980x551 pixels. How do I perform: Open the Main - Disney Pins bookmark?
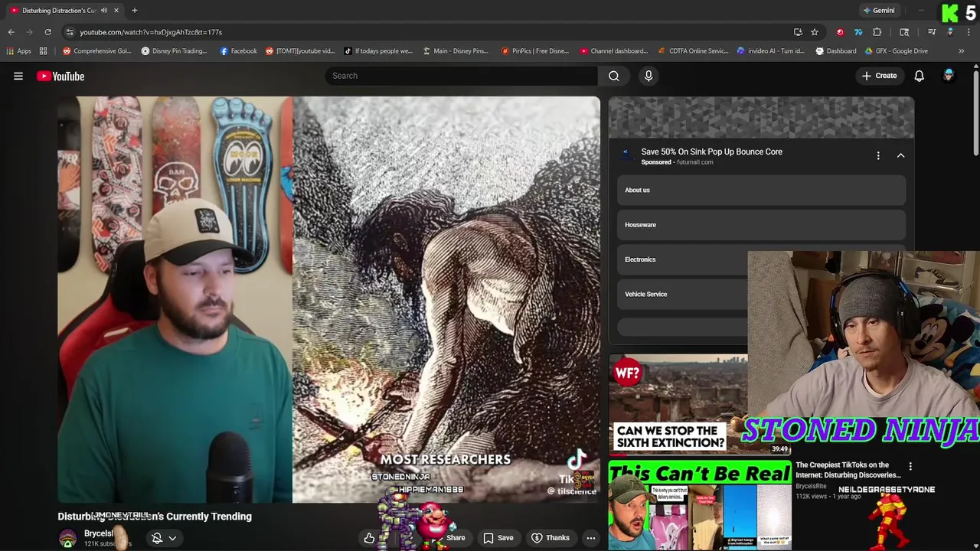[x=456, y=51]
